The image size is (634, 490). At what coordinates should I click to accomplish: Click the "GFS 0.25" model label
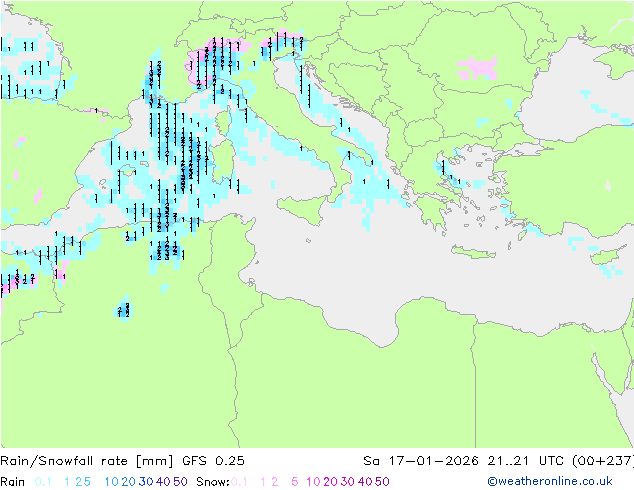pyautogui.click(x=213, y=461)
